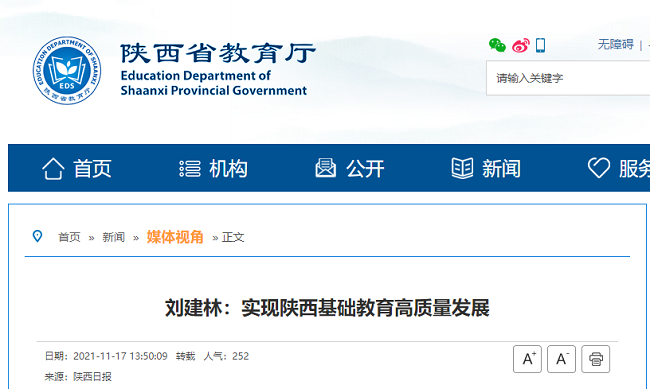
Task: Click the Education Department of Shaanxi English title
Action: click(x=213, y=83)
